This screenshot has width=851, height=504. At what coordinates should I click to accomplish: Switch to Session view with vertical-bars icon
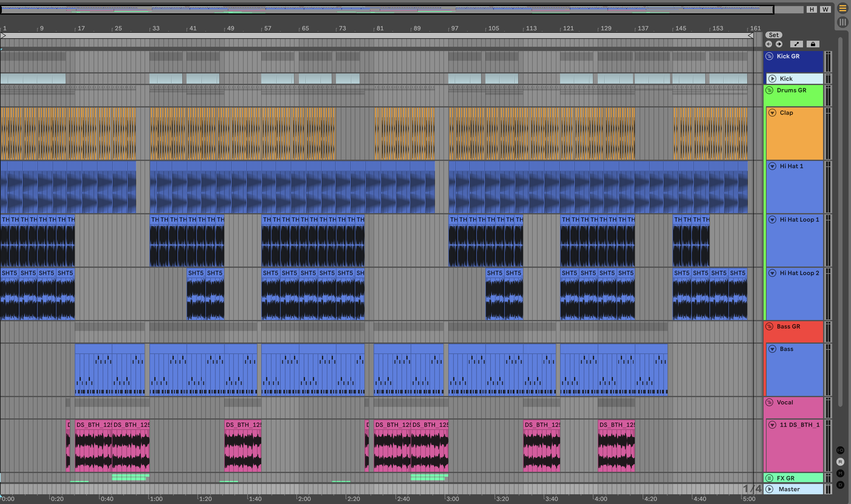tap(842, 22)
